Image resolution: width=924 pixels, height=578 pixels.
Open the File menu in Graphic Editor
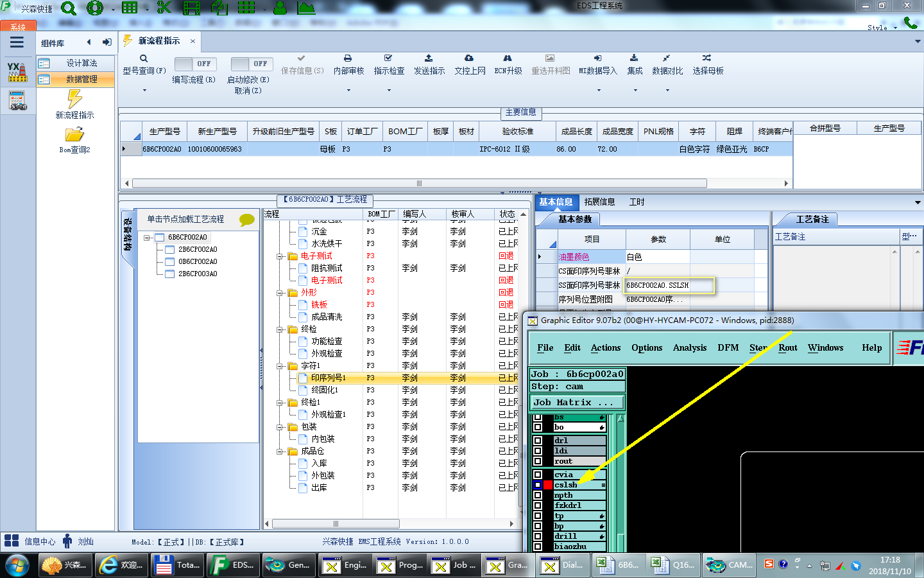point(545,348)
